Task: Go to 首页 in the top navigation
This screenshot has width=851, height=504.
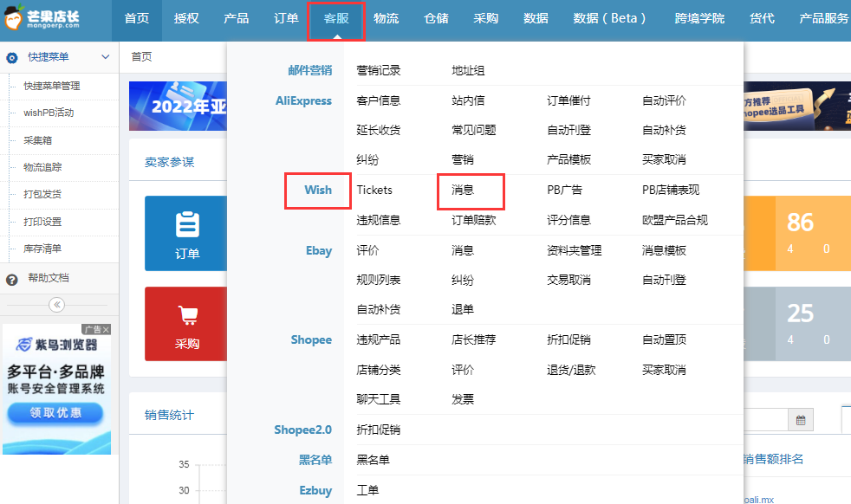Action: pyautogui.click(x=136, y=18)
